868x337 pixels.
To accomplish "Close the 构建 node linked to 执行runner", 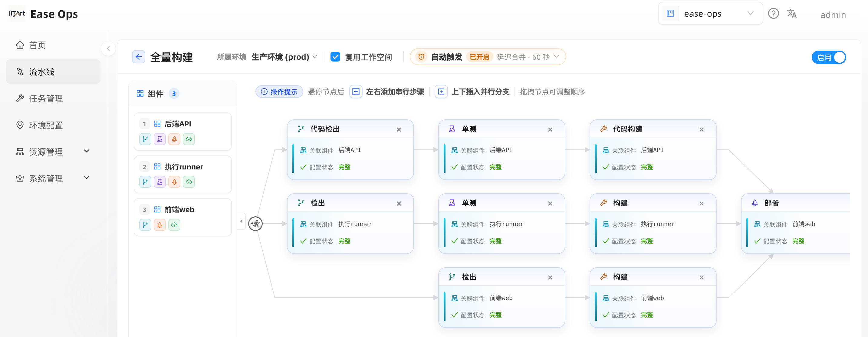I will (x=702, y=203).
